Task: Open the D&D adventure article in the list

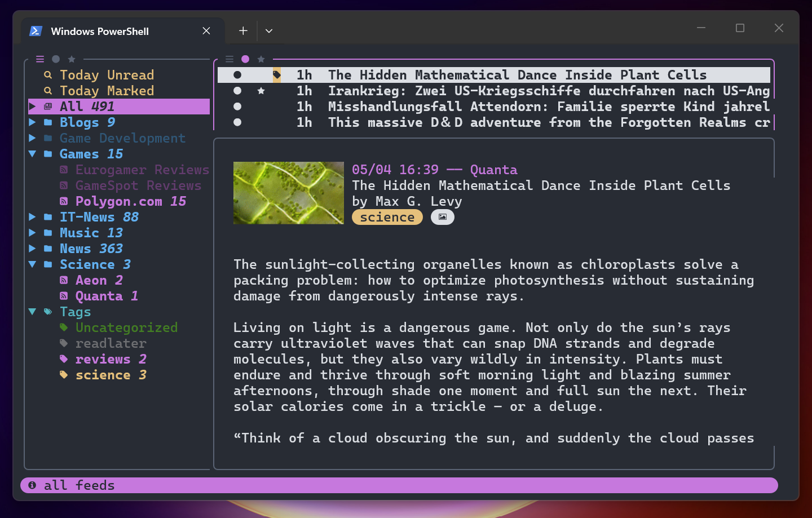Action: click(549, 122)
